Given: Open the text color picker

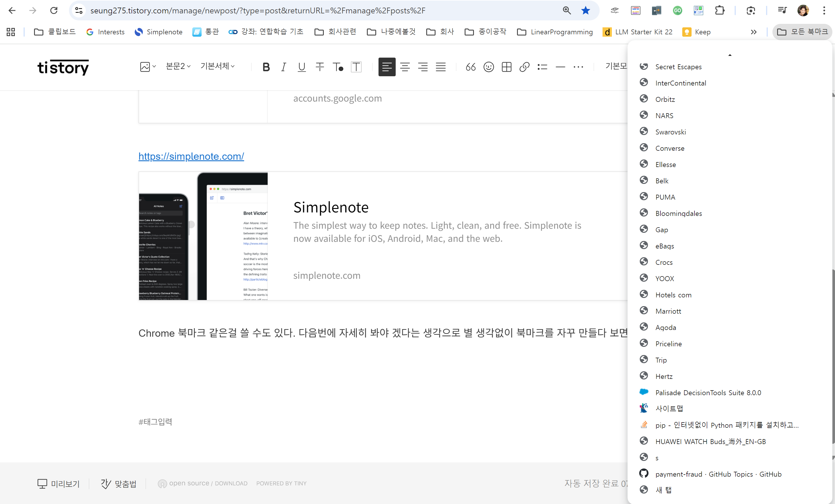Looking at the screenshot, I should click(337, 67).
